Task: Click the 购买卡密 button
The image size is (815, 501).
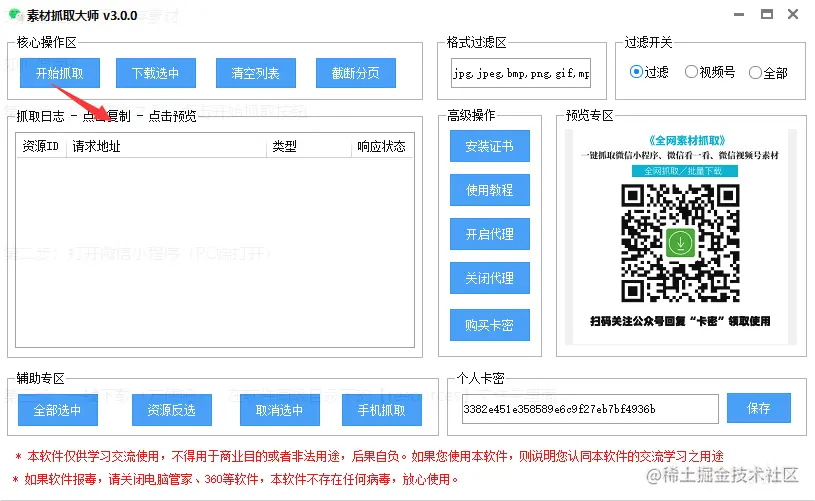Action: [x=490, y=325]
